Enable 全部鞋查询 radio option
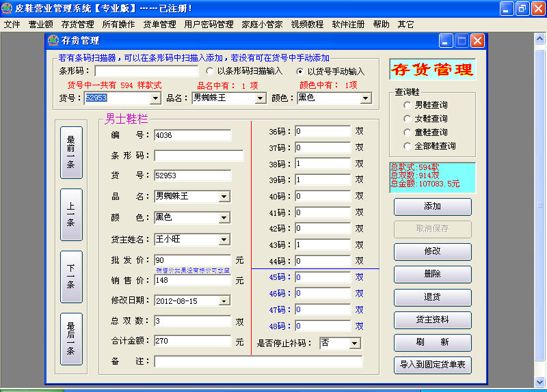Screen dimensions: 547x392 (x=408, y=146)
